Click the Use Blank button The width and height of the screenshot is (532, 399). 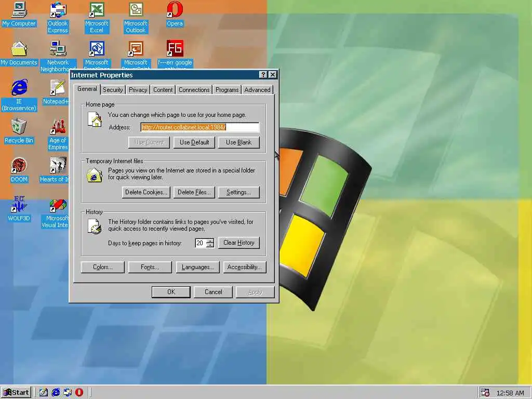pyautogui.click(x=239, y=142)
